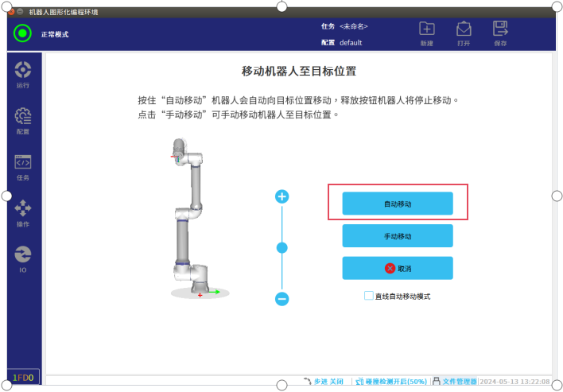Open 文件管理器 in status bar
The height and width of the screenshot is (392, 563).
[x=456, y=381]
